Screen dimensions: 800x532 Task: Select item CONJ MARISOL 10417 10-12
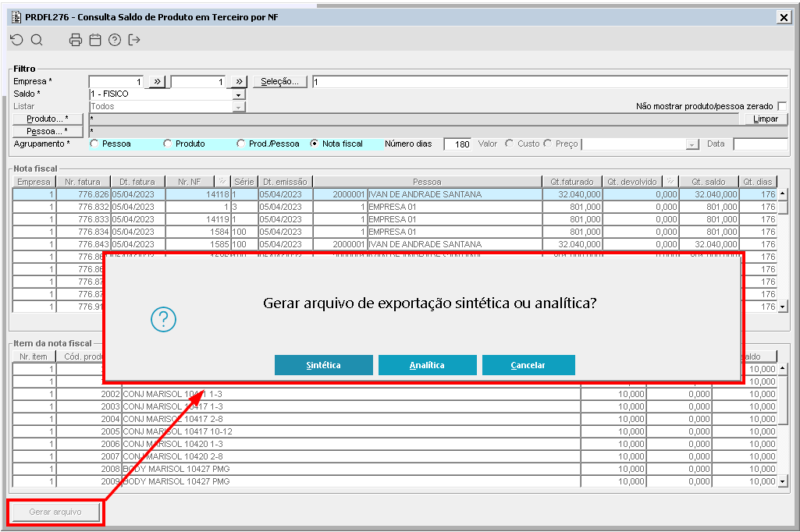click(x=394, y=431)
